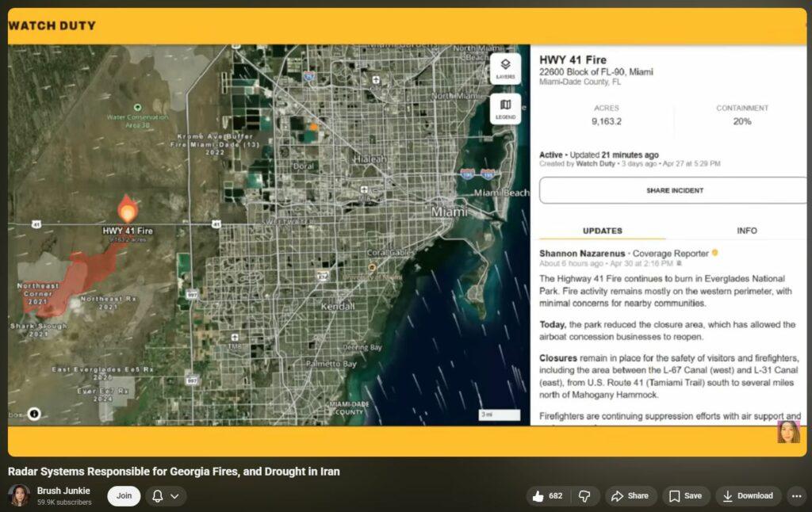Open the notification bell menu
This screenshot has width=812, height=512.
tap(166, 496)
